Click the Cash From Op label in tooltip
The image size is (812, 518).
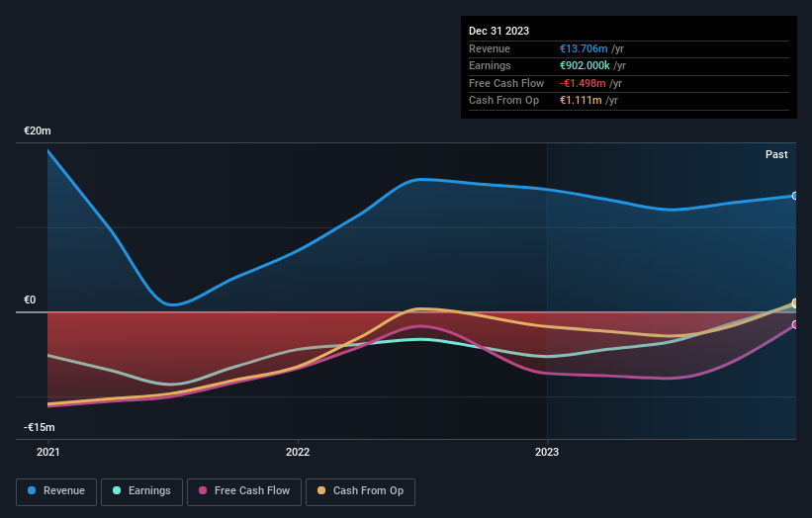pos(503,101)
